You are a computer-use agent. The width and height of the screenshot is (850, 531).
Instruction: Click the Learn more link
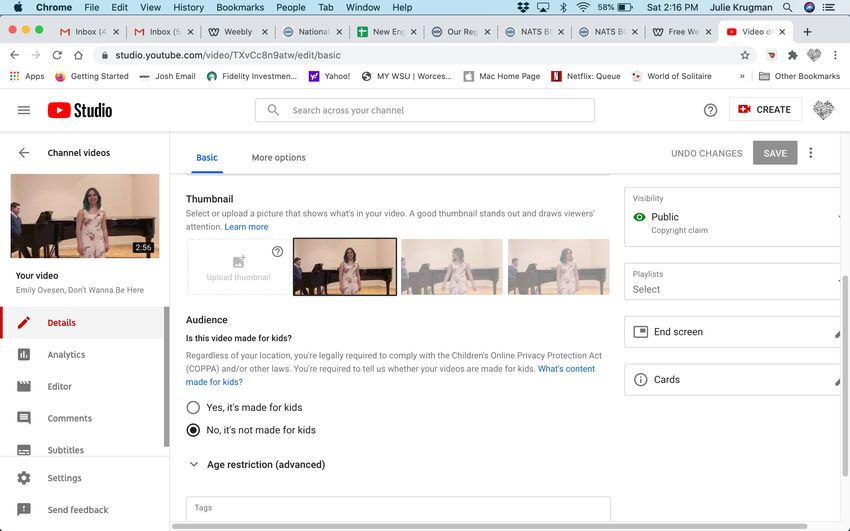click(246, 226)
